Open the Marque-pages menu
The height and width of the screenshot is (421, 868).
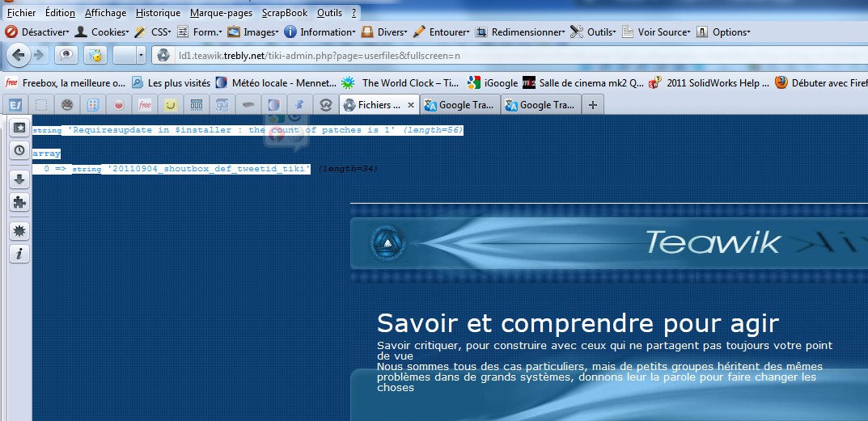coord(221,13)
